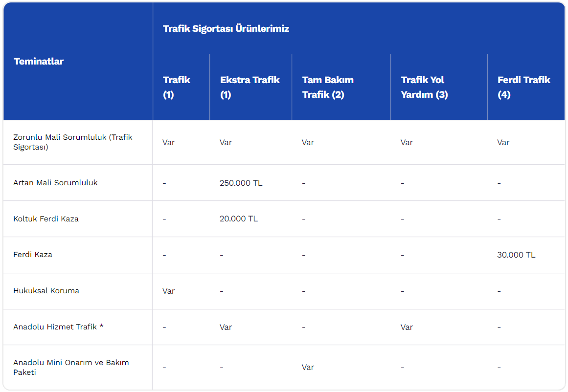Click the Hukuksal Koruma row label
The width and height of the screenshot is (568, 392).
pyautogui.click(x=46, y=291)
